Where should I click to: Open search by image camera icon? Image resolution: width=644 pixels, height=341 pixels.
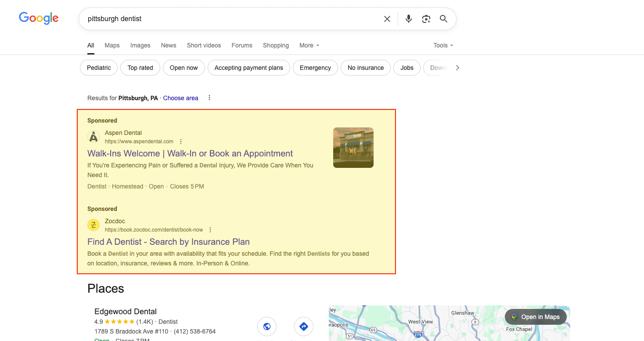[x=426, y=19]
